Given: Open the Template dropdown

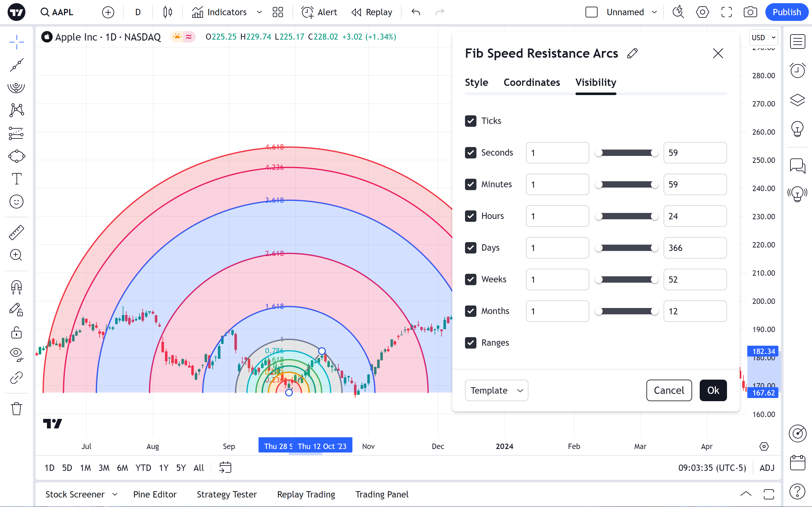Looking at the screenshot, I should 496,390.
